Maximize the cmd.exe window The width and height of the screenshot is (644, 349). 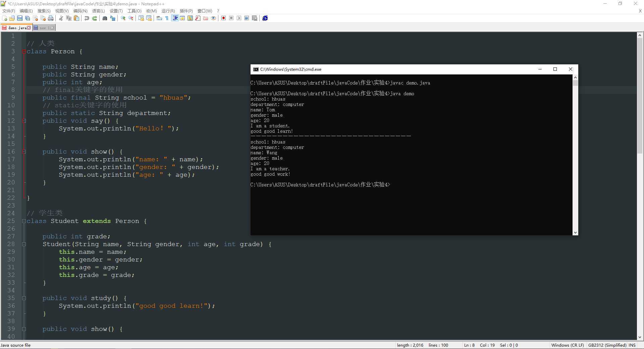click(555, 69)
